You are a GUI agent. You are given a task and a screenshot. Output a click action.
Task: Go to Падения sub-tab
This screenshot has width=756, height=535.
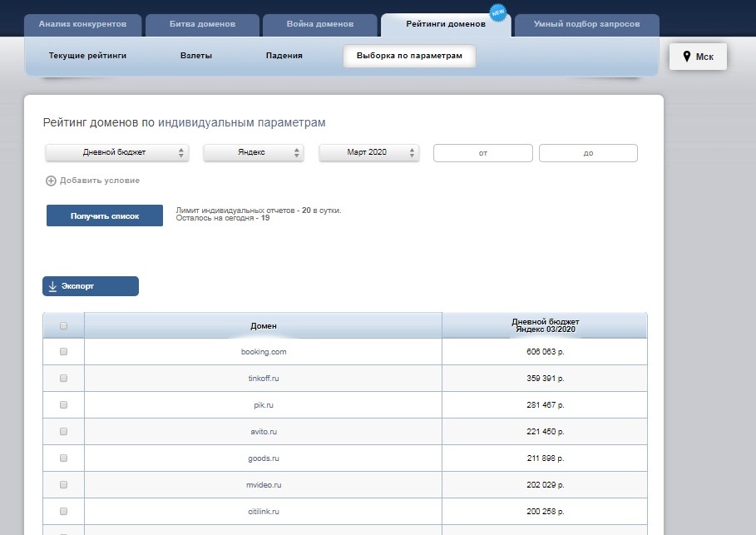click(284, 56)
